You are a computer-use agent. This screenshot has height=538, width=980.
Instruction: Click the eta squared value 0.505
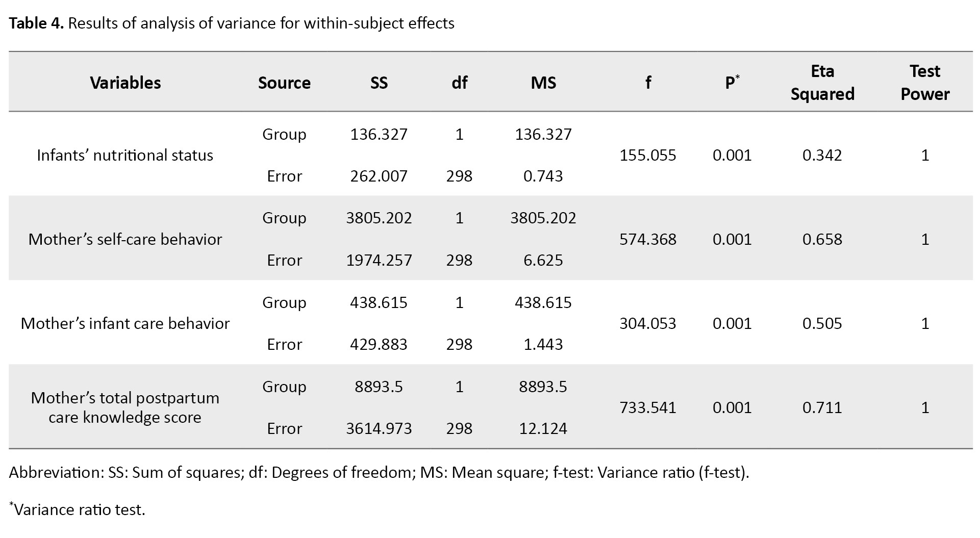pos(822,323)
